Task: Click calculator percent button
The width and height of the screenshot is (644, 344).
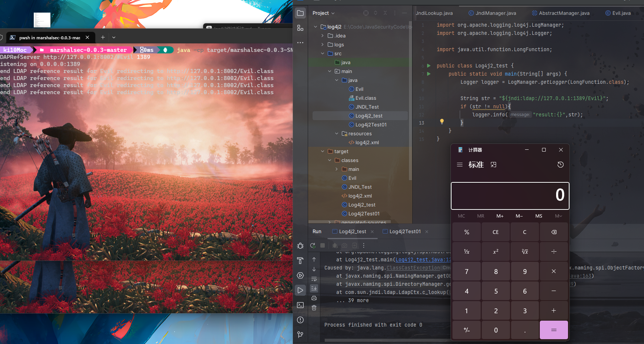Action: (466, 232)
